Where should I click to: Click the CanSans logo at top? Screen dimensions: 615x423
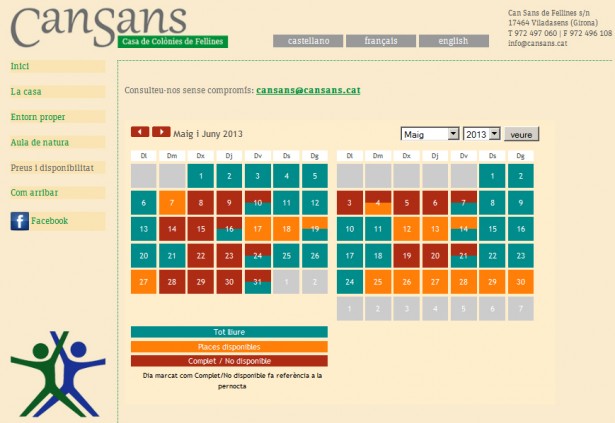100,25
